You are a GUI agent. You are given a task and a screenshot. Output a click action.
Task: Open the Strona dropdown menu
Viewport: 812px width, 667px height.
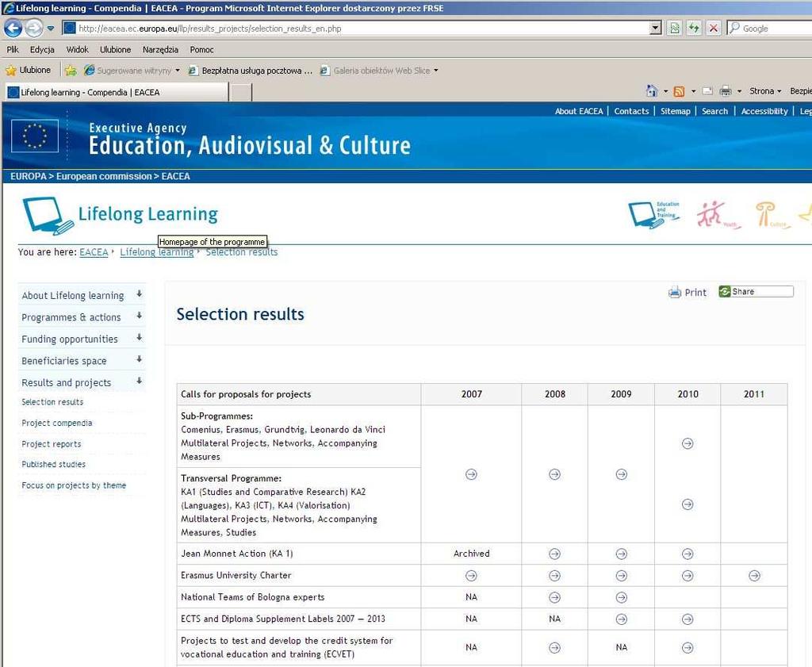click(x=765, y=91)
